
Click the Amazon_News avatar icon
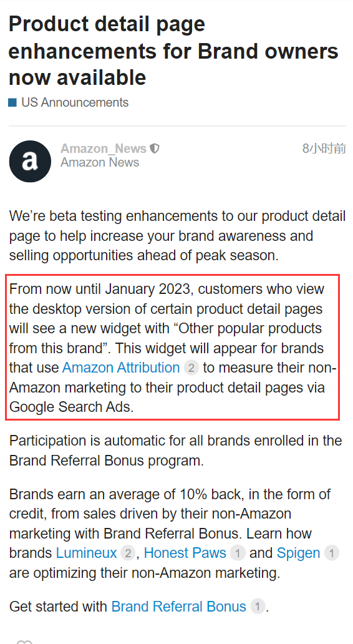coord(30,161)
